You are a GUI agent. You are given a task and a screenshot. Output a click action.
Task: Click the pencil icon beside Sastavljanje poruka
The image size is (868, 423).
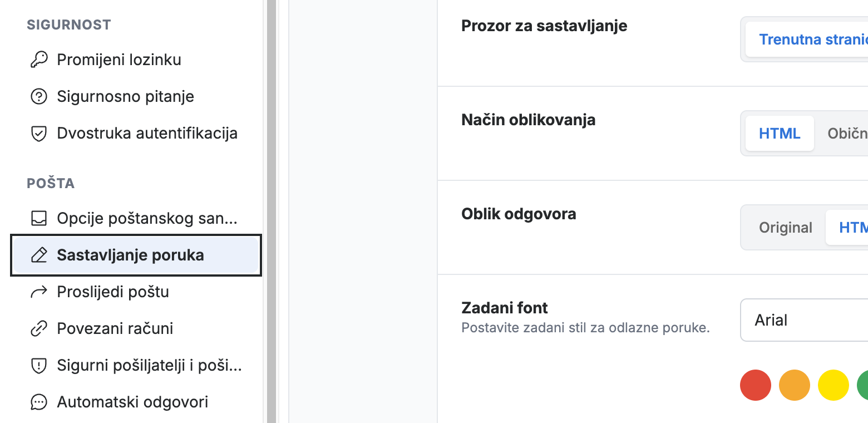pos(38,255)
